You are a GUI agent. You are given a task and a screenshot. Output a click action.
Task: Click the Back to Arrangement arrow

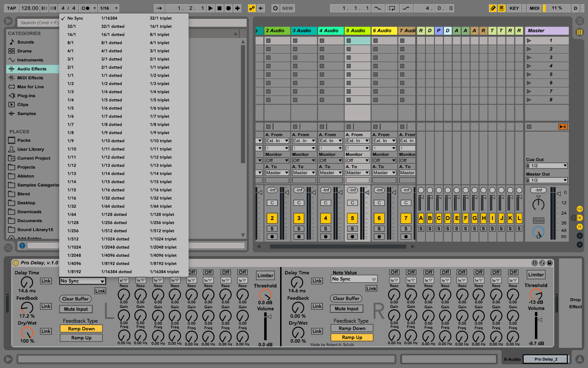(261, 8)
